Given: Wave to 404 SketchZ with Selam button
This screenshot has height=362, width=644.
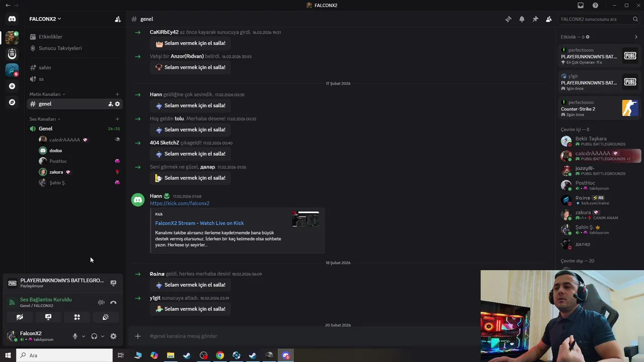Looking at the screenshot, I should pos(190,154).
